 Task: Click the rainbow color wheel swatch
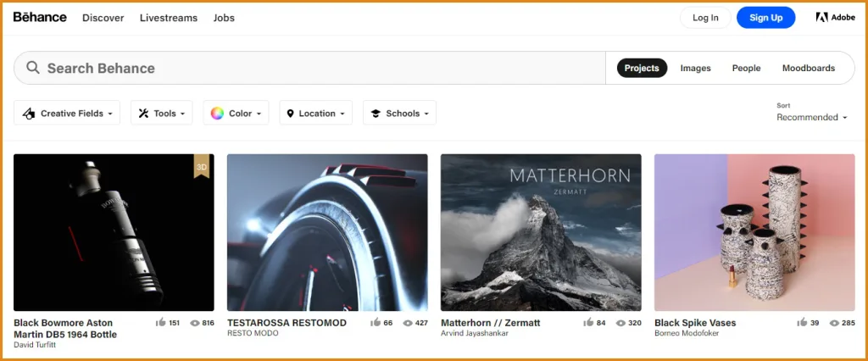click(x=217, y=113)
